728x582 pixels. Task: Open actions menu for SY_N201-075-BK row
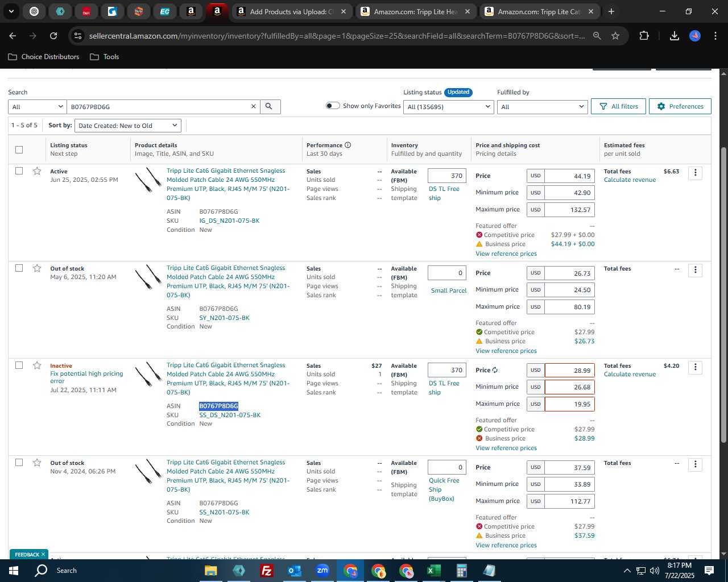coord(695,270)
